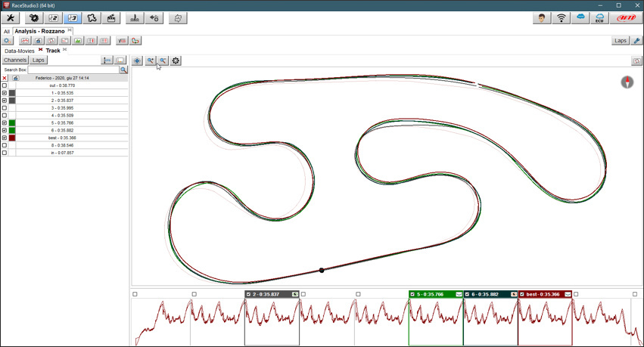This screenshot has width=644, height=347.
Task: Click the Channels button
Action: tap(15, 60)
